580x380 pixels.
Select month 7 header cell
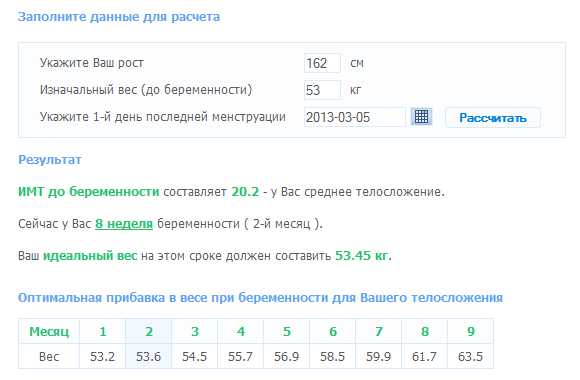coord(378,331)
